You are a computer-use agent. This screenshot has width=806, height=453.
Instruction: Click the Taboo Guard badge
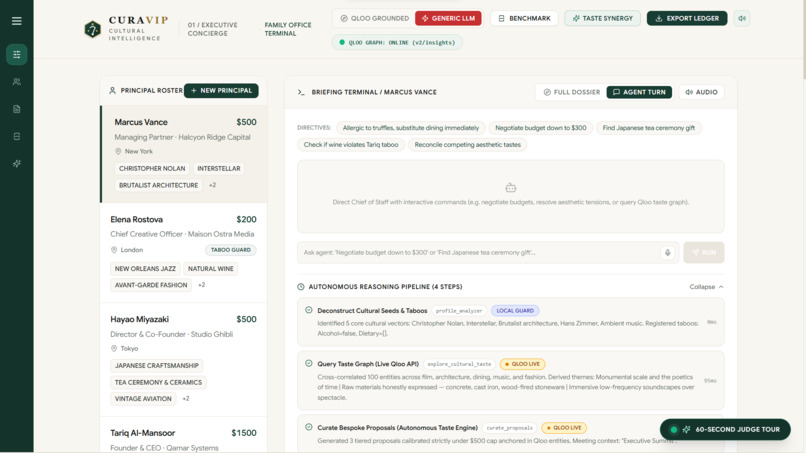pyautogui.click(x=231, y=250)
